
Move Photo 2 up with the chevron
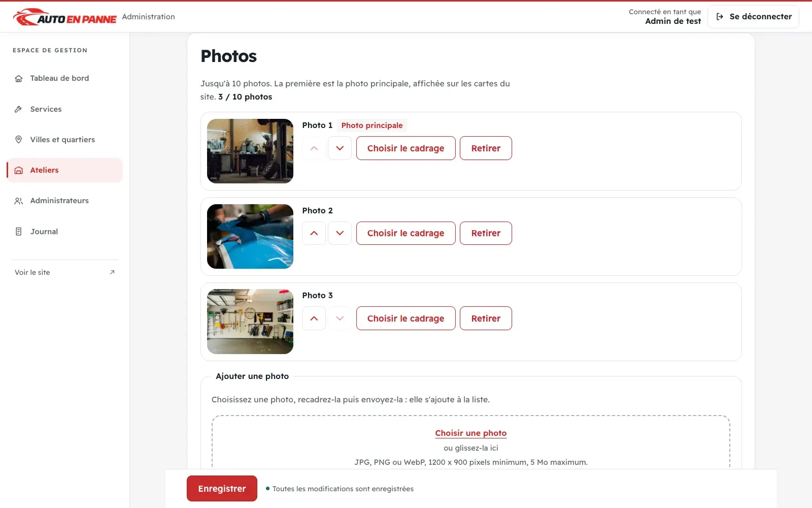click(314, 233)
